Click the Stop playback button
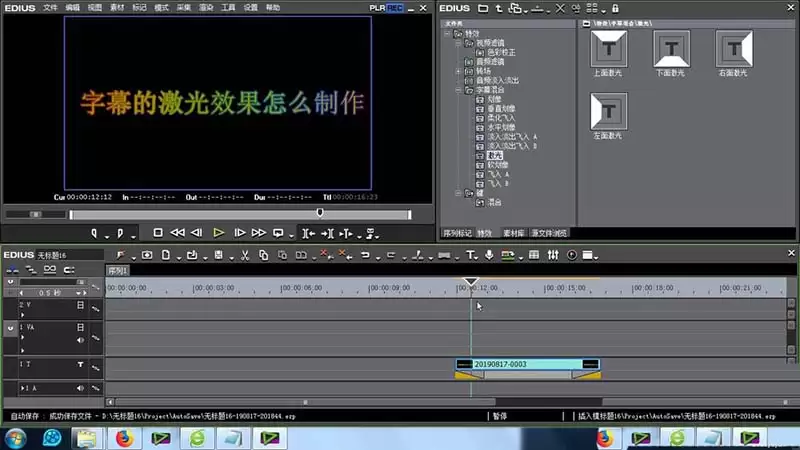The height and width of the screenshot is (450, 800). (x=158, y=233)
